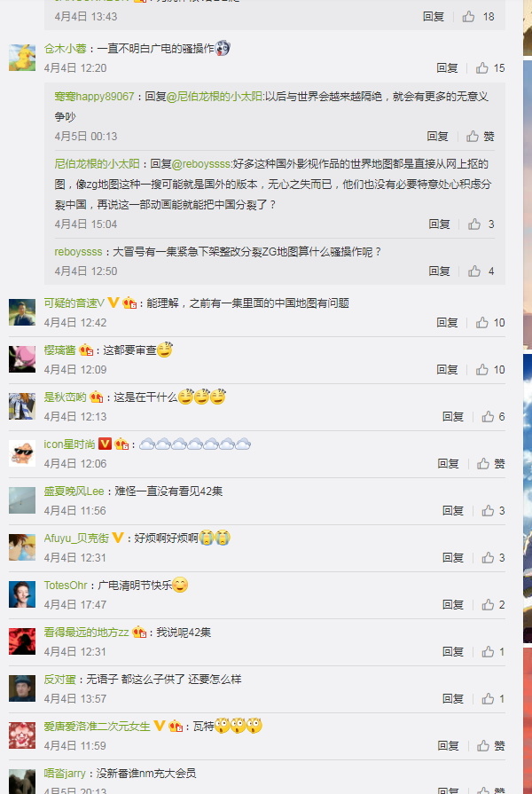This screenshot has width=532, height=794.
Task: Like 仓木小蓉's comment with thumbs-up icon
Action: click(481, 67)
